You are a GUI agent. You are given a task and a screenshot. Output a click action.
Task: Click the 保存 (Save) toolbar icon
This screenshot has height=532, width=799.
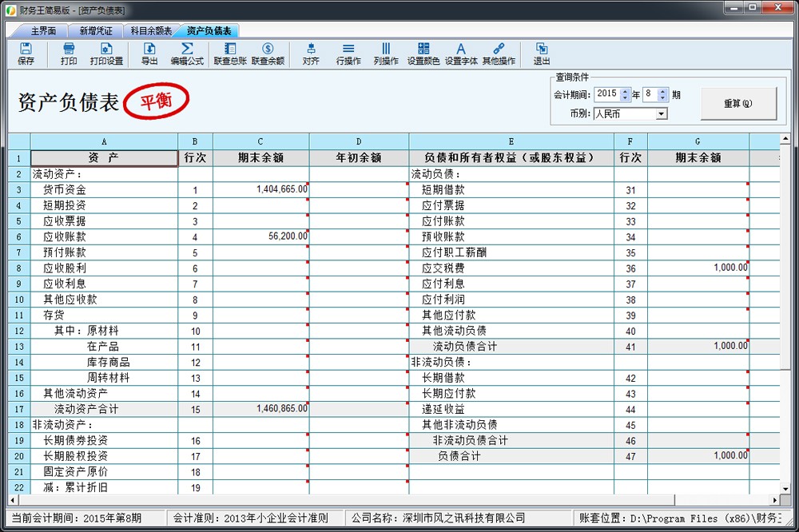coord(26,54)
